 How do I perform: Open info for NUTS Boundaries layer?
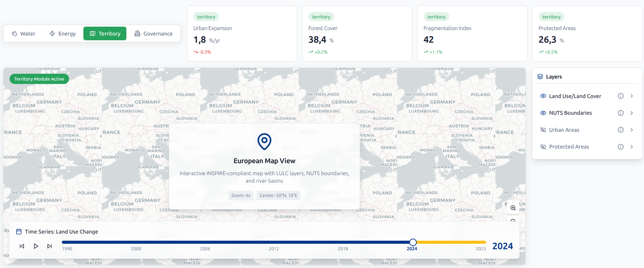pyautogui.click(x=621, y=113)
